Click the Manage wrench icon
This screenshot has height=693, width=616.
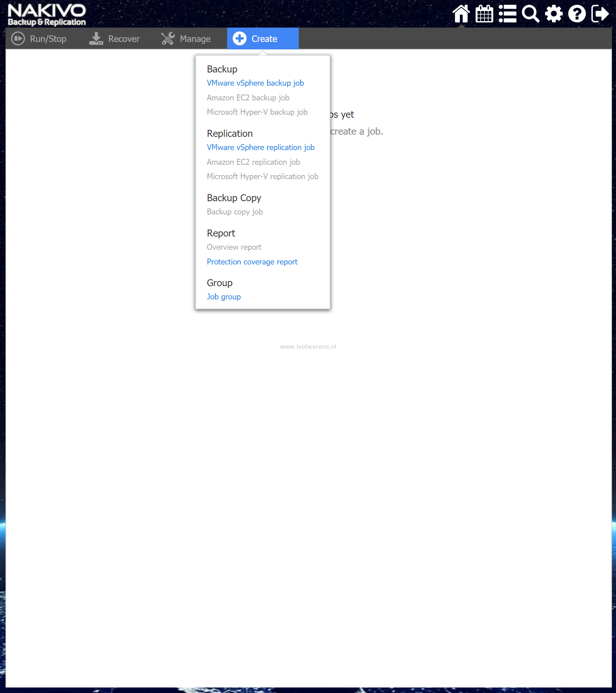168,39
